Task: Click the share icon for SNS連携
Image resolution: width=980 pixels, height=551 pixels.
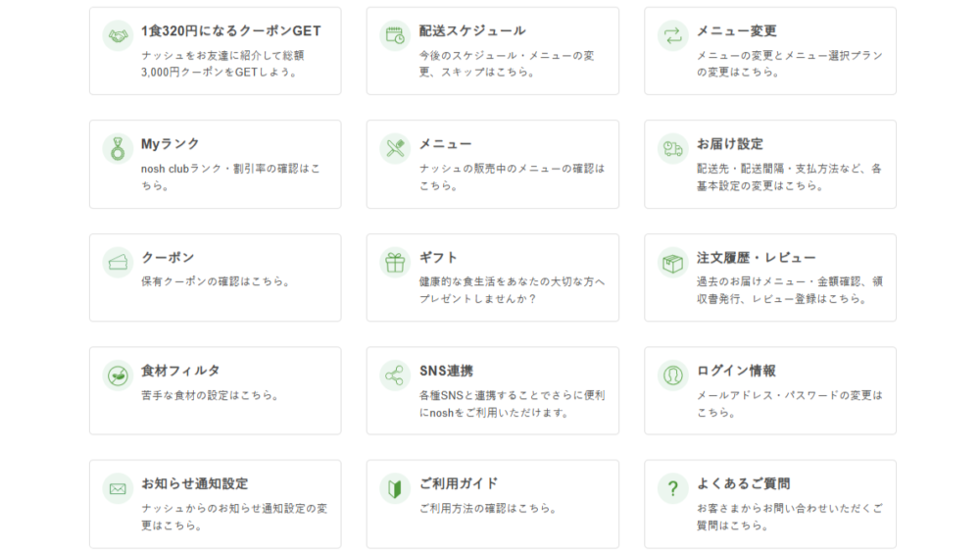Action: tap(395, 376)
